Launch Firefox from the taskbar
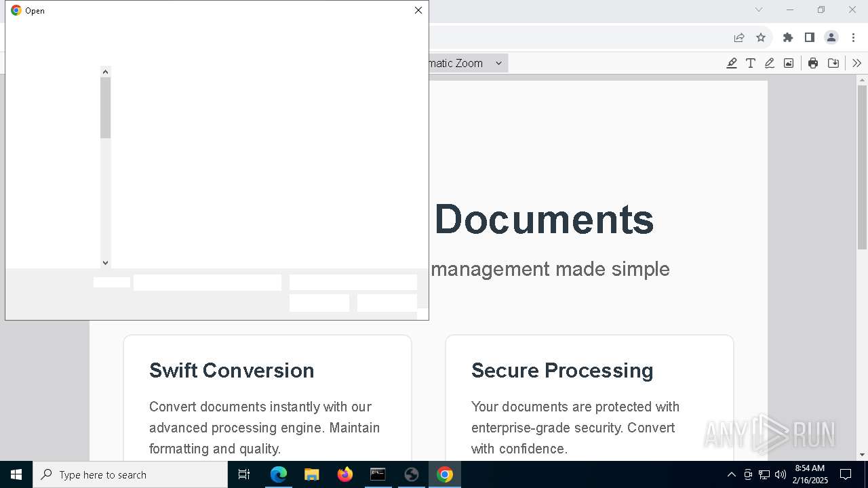This screenshot has height=488, width=868. click(x=345, y=474)
